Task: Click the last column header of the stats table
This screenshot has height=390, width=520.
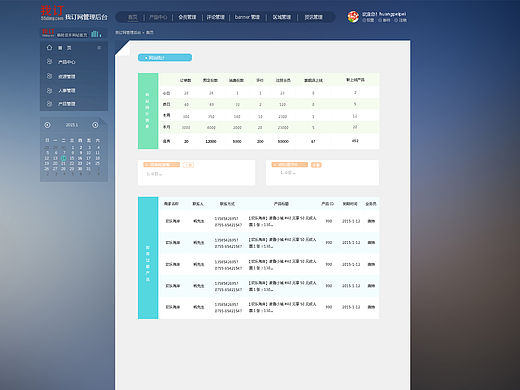Action: click(355, 80)
